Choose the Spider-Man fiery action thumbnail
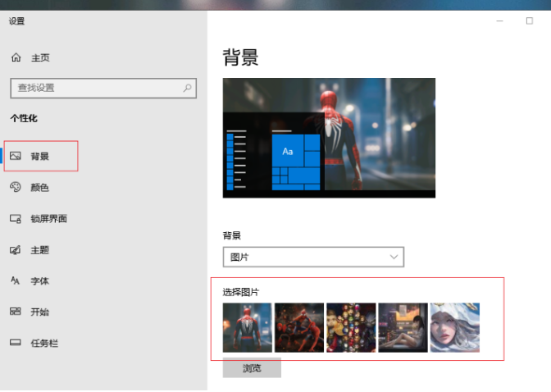This screenshot has height=392, width=551. (299, 327)
